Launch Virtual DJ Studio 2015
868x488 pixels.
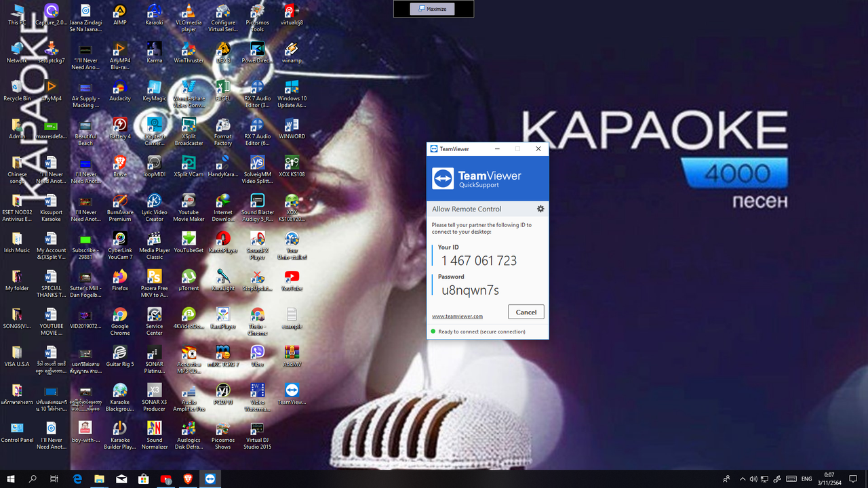point(257,432)
